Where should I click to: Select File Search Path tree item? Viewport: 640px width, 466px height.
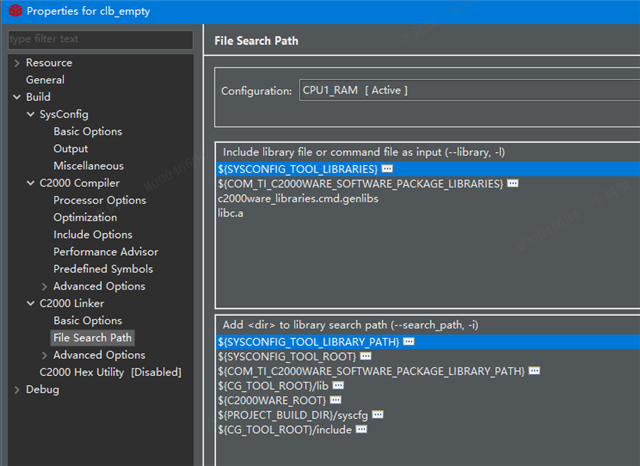click(93, 338)
